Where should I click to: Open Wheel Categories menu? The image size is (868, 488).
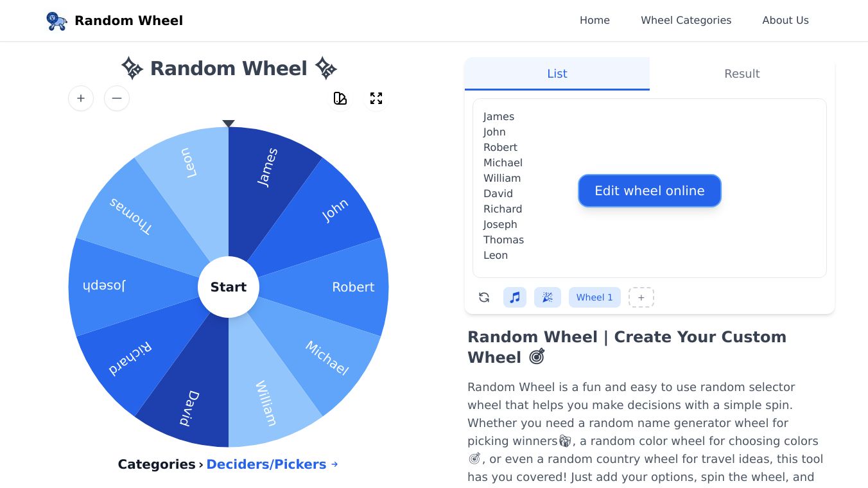[686, 21]
